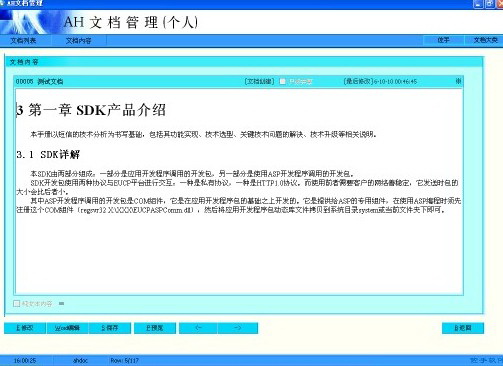The image size is (503, 366).
Task: Click paragraph starting with 本SDK由两部分组成
Action: [192, 174]
